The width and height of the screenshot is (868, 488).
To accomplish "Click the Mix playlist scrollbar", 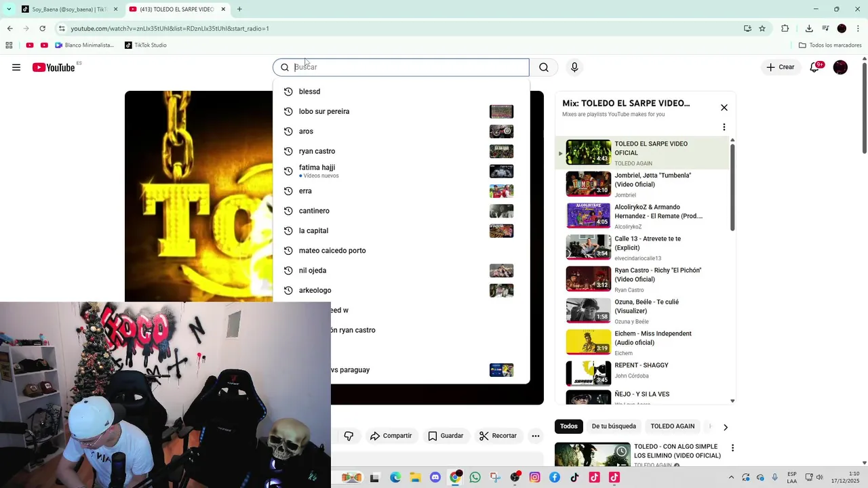I will [x=732, y=186].
